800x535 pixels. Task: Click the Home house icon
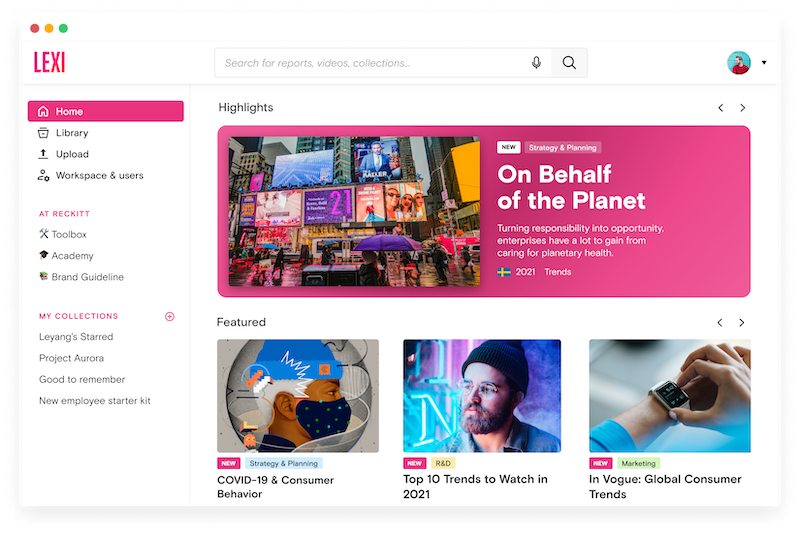point(43,111)
